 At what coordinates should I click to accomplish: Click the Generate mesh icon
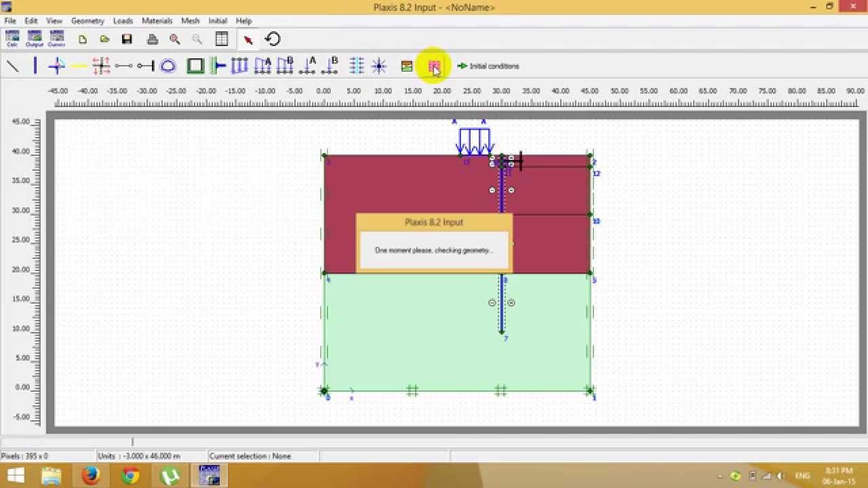[x=434, y=66]
